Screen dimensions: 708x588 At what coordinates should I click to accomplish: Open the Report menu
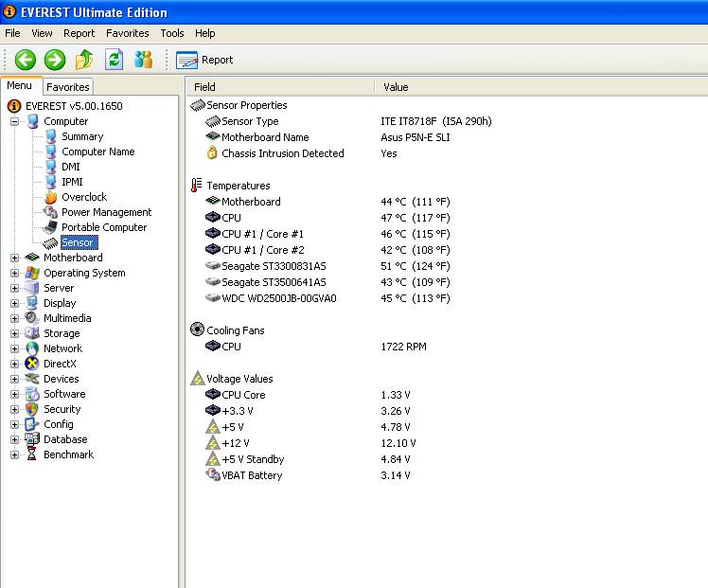click(79, 33)
